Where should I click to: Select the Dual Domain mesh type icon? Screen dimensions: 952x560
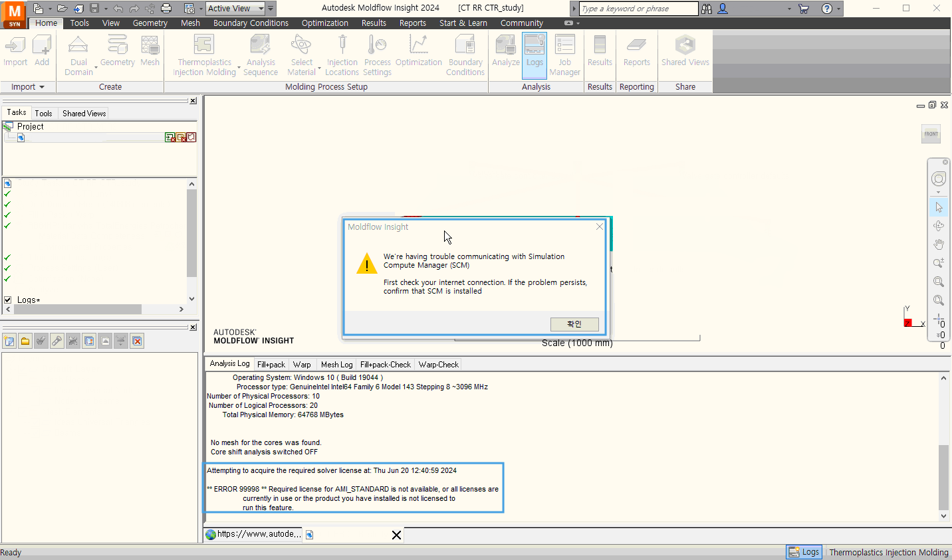pyautogui.click(x=78, y=56)
